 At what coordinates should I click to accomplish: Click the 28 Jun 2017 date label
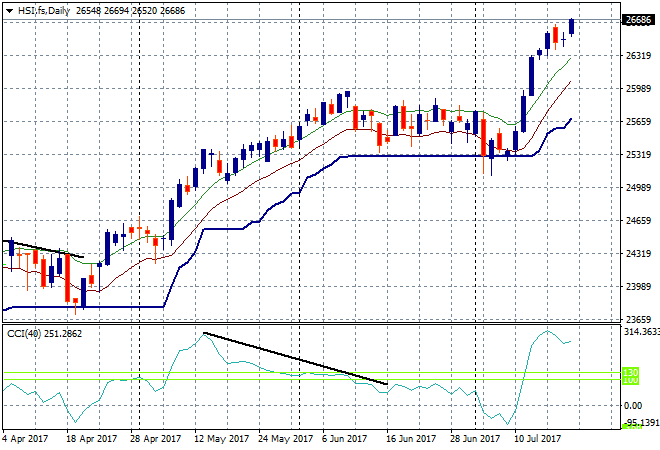pyautogui.click(x=475, y=439)
